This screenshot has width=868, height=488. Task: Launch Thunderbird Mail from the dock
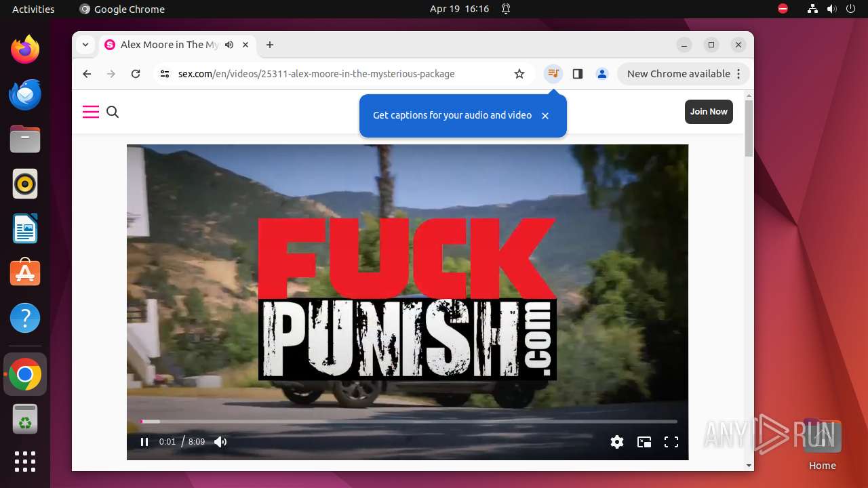[25, 94]
